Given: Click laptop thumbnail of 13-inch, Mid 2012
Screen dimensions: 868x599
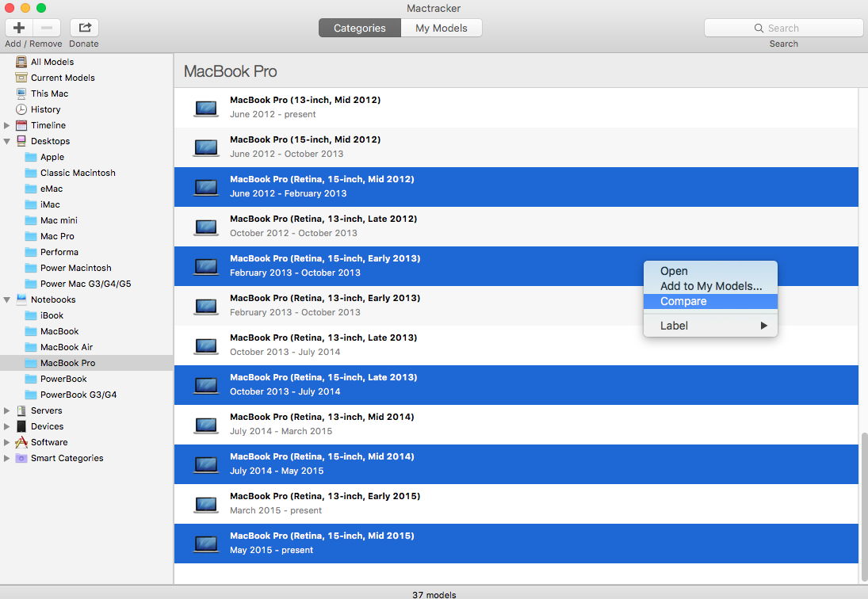Looking at the screenshot, I should (x=206, y=109).
